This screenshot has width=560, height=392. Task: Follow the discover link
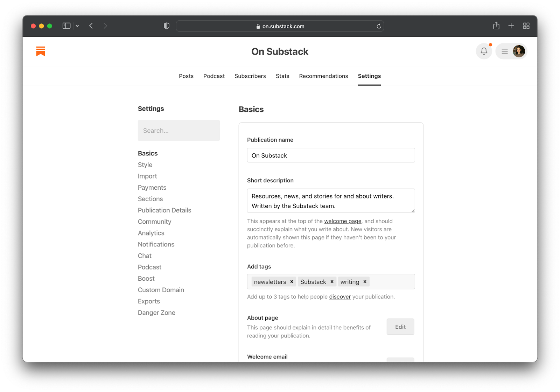[x=340, y=297]
